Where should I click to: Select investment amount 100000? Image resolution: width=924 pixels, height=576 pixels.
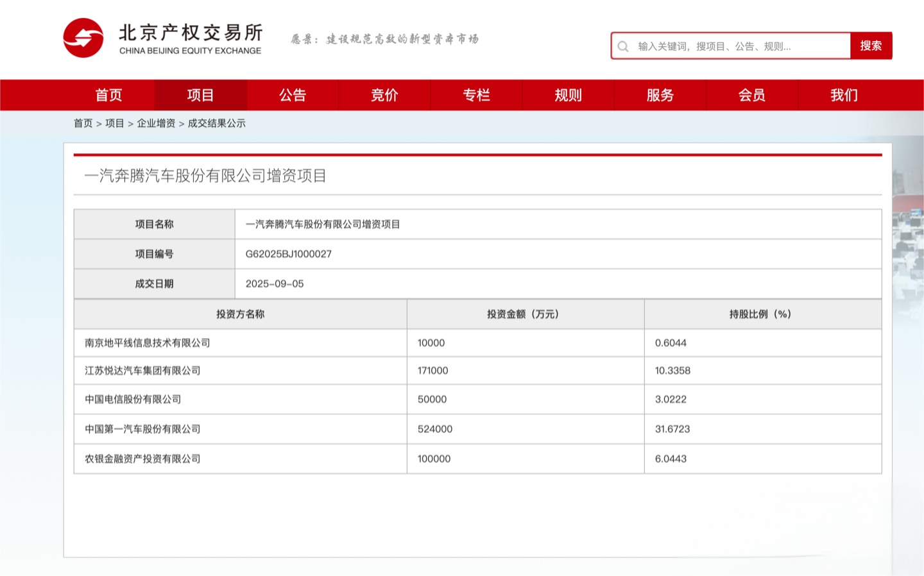point(434,459)
